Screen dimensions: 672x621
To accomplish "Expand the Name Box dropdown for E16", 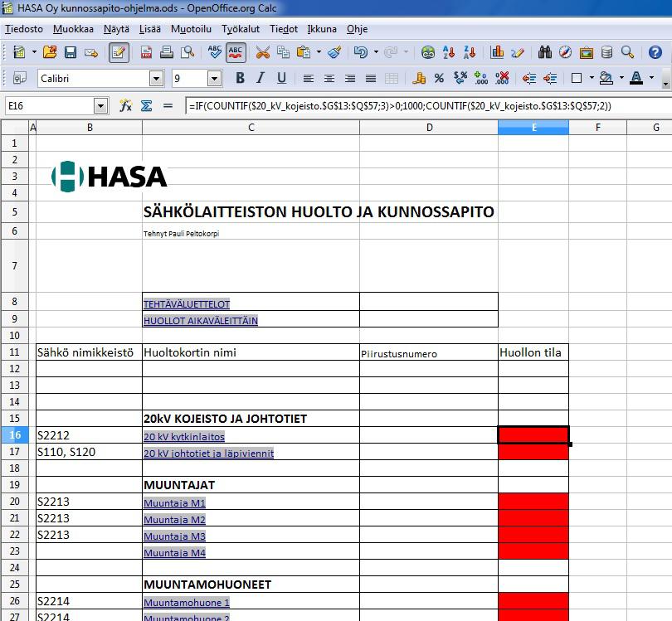I will pyautogui.click(x=100, y=105).
